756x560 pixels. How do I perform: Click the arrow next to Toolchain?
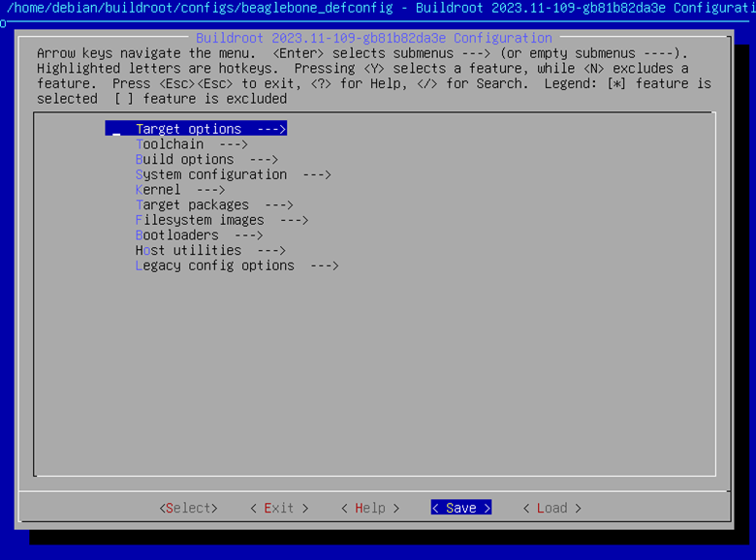point(234,144)
